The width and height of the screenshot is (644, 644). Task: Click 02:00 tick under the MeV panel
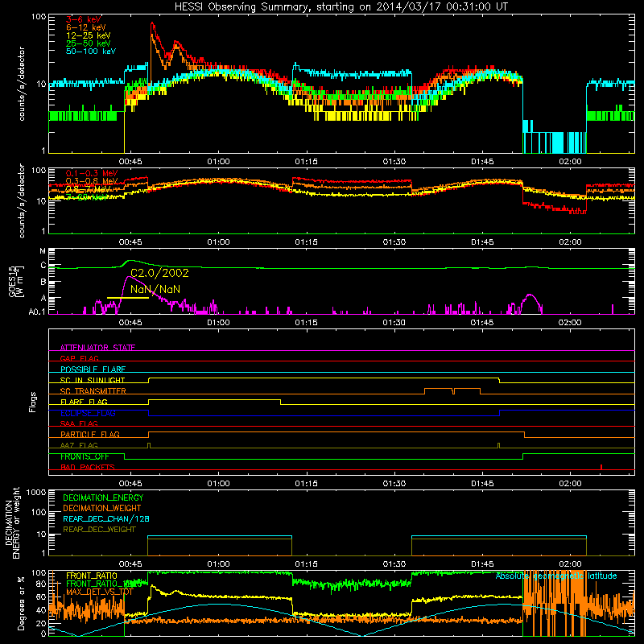570,242
